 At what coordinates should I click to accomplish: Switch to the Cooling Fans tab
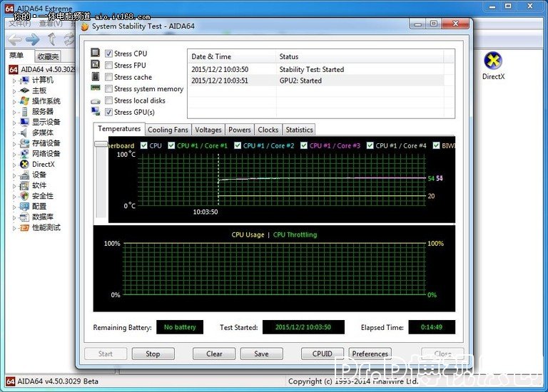(168, 130)
